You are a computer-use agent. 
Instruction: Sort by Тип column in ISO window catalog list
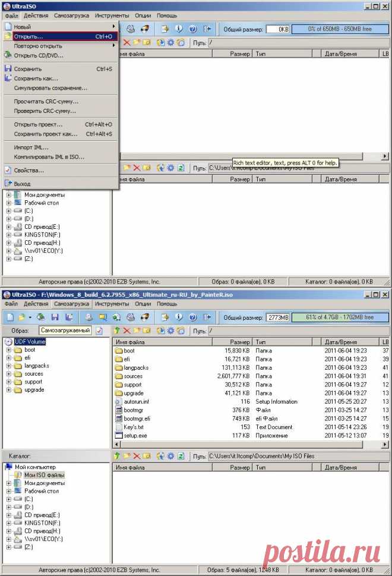[x=282, y=468]
